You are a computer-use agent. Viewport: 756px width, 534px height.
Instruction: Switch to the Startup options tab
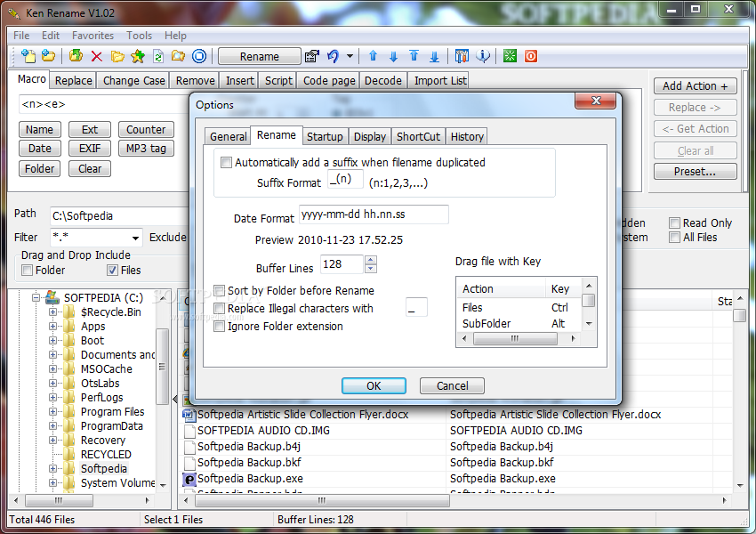[325, 136]
